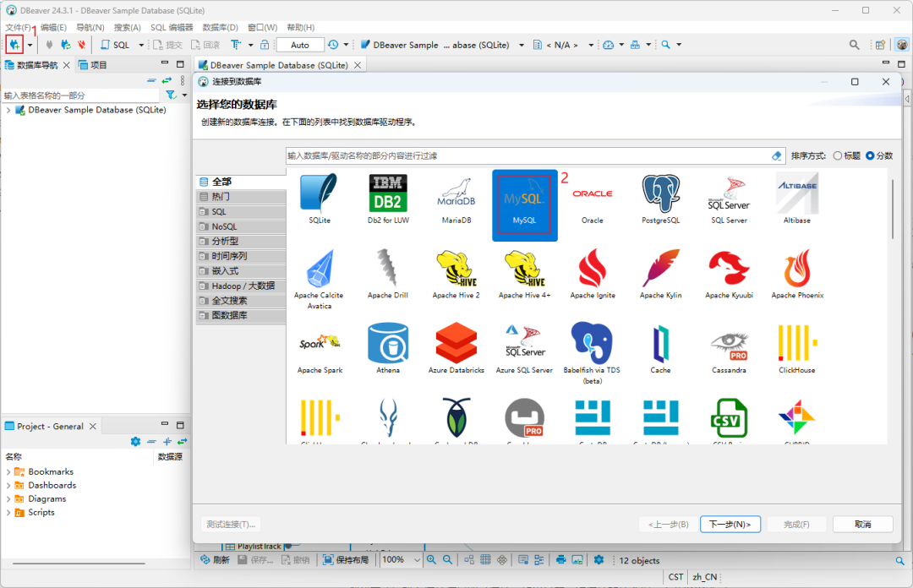Click the clear filter eraser icon

pos(776,155)
